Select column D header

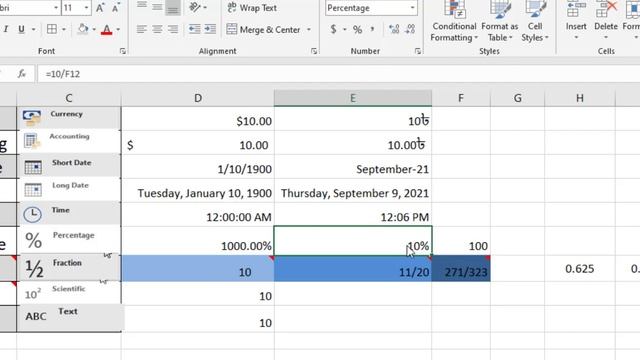(198, 98)
